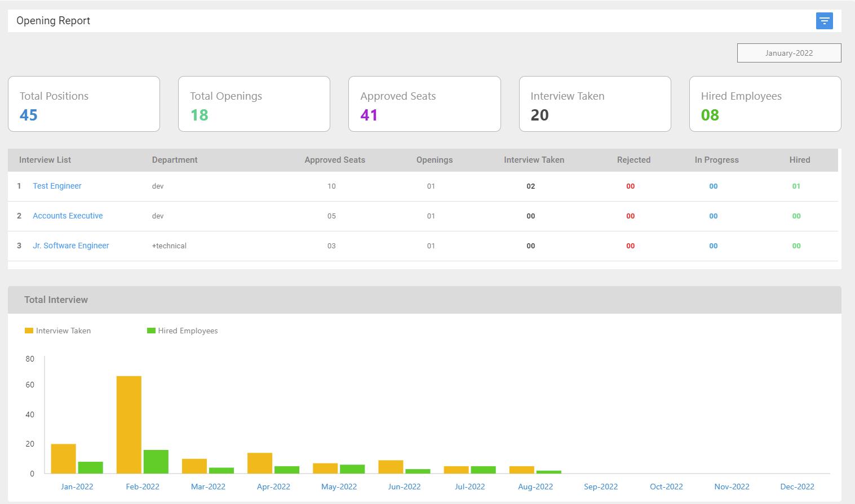Viewport: 855px width, 504px height.
Task: Select the Approved Seats summary card
Action: coord(424,104)
